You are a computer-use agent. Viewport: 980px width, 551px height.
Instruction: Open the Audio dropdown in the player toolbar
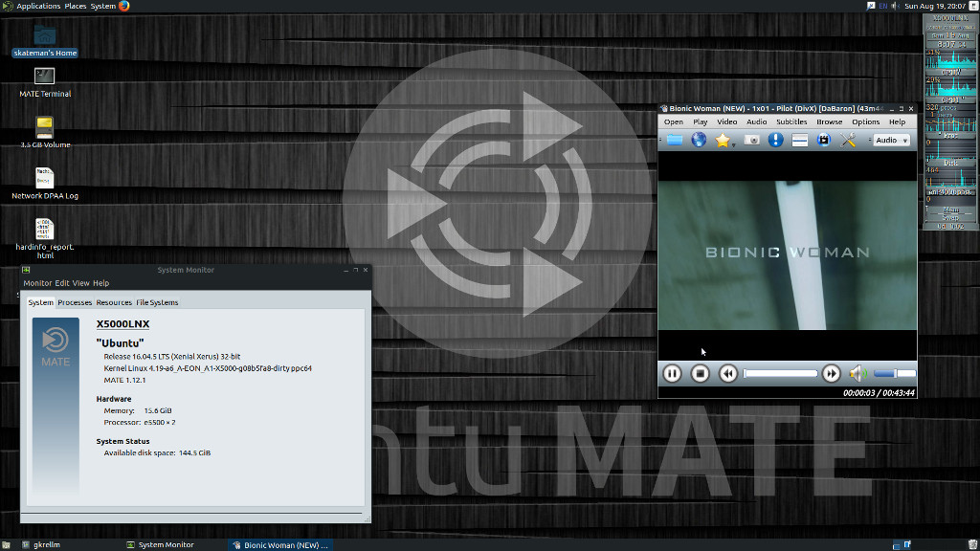pos(891,141)
